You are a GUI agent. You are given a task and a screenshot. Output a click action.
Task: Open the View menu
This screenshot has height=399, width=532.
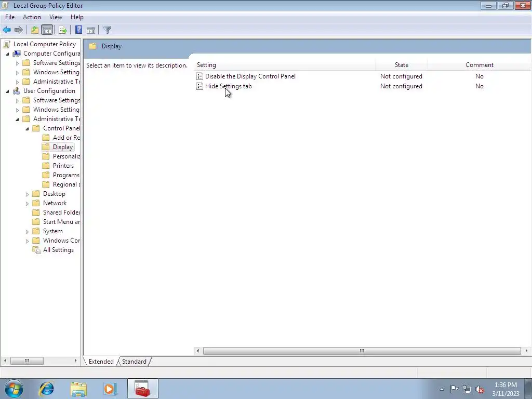coord(56,17)
